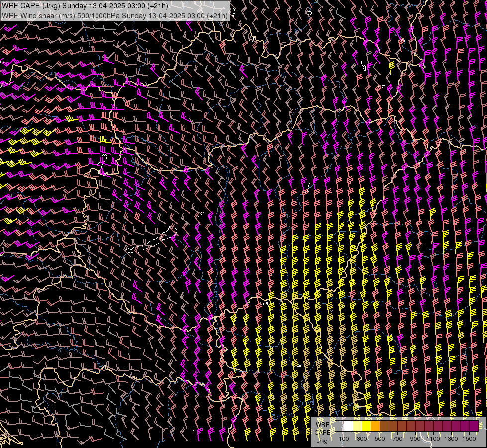This screenshot has width=487, height=448.
Task: Click the legend value 1100
Action: (x=433, y=439)
